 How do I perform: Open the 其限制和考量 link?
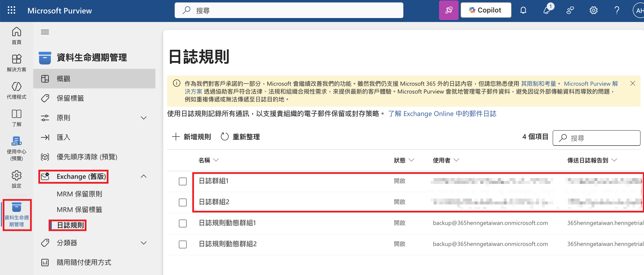(x=538, y=84)
